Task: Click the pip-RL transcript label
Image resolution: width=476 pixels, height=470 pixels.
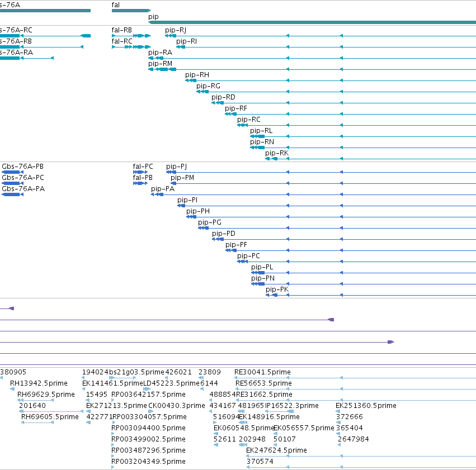Action: click(x=261, y=131)
